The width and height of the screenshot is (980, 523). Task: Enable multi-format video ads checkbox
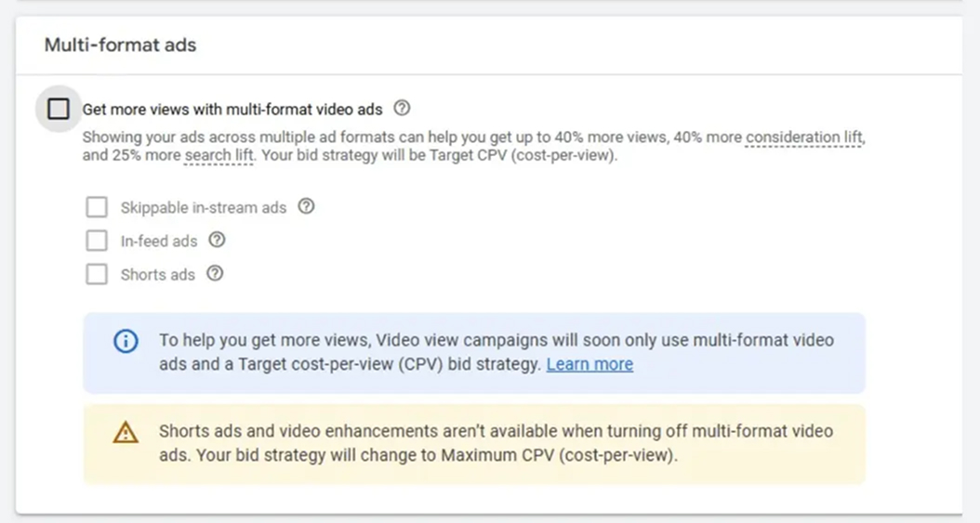(x=59, y=109)
